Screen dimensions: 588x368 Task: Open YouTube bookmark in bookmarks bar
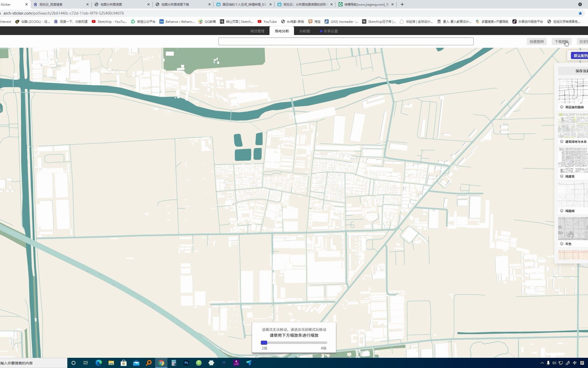267,21
